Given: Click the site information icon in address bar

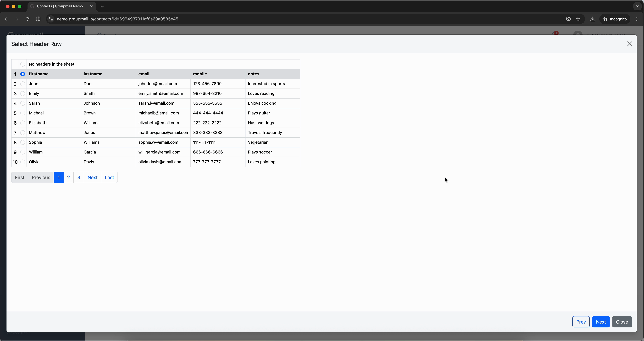Looking at the screenshot, I should click(51, 19).
